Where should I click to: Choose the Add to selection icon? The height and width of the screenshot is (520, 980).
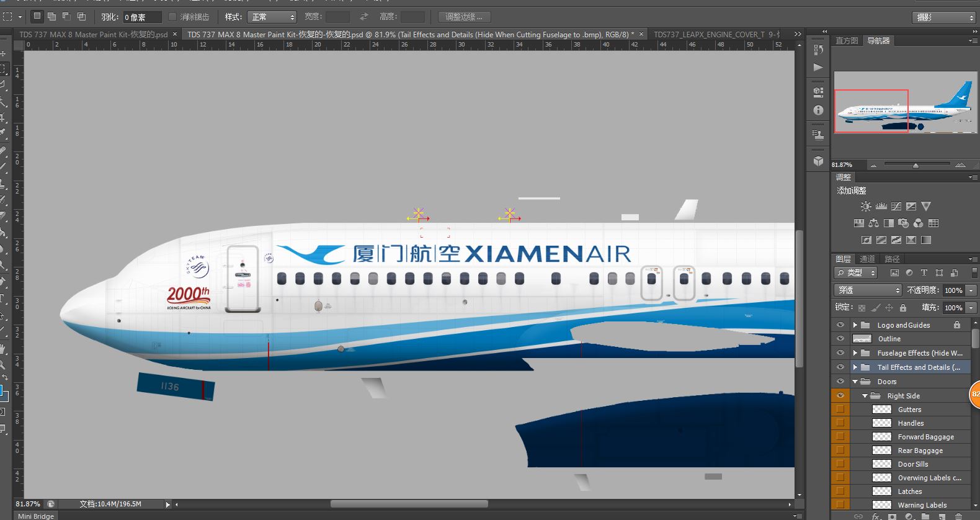click(52, 16)
